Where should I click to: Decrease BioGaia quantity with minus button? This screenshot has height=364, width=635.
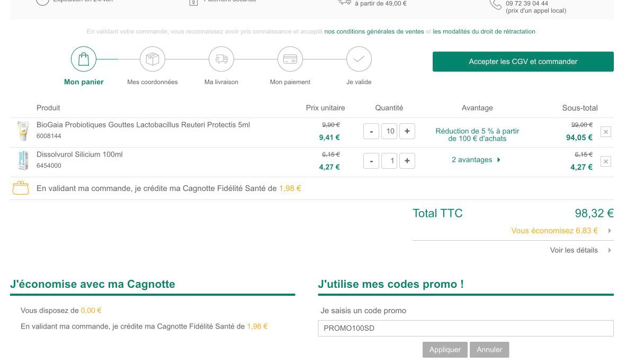point(371,131)
